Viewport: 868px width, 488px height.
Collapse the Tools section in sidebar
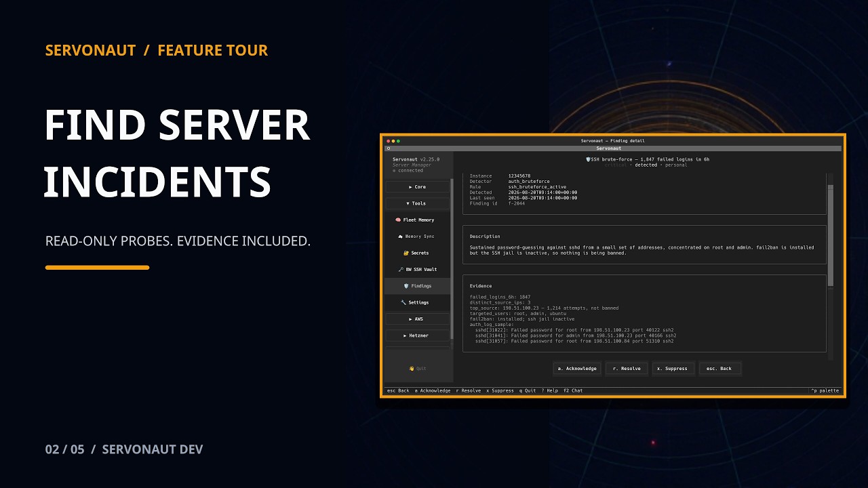click(417, 203)
